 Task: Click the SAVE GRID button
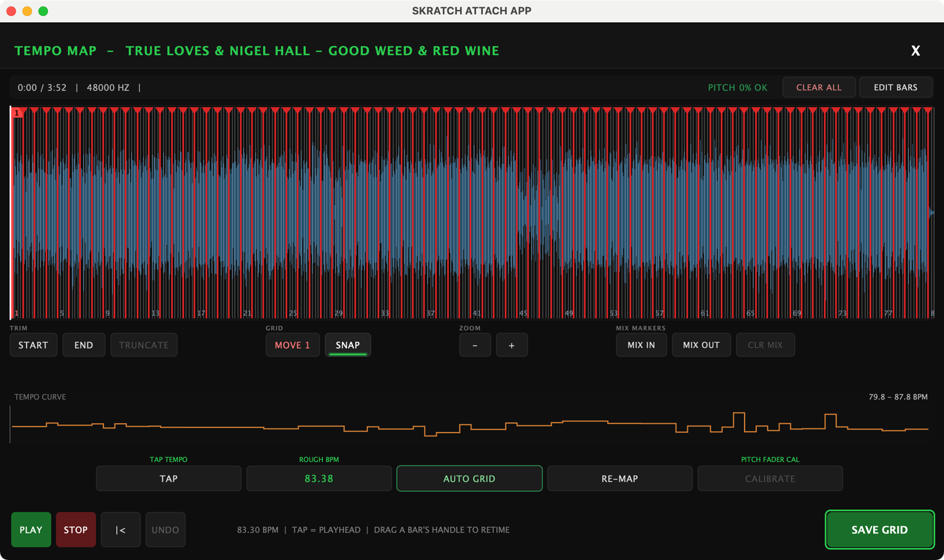click(x=880, y=530)
